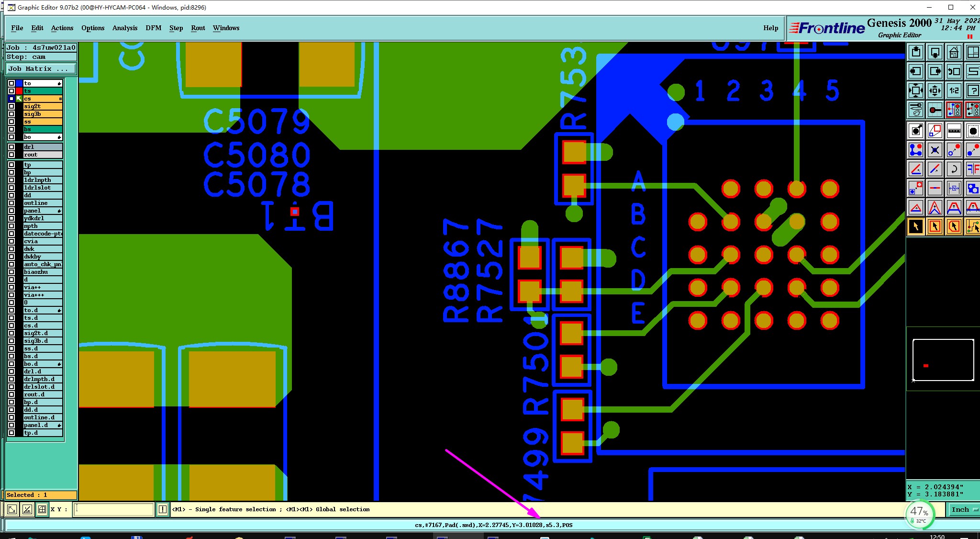Click the mirror feature FF icon
This screenshot has width=980, height=539.
pyautogui.click(x=972, y=168)
